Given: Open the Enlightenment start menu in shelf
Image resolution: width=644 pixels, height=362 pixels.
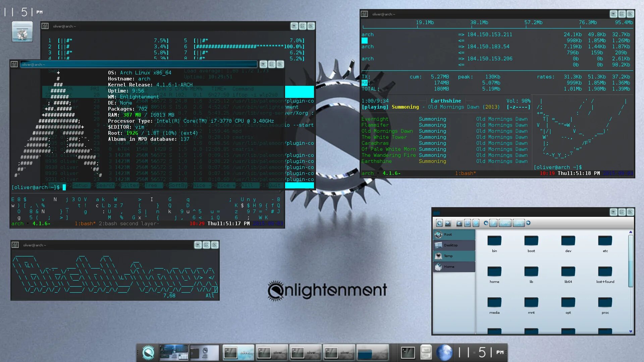Looking at the screenshot, I should coord(148,352).
